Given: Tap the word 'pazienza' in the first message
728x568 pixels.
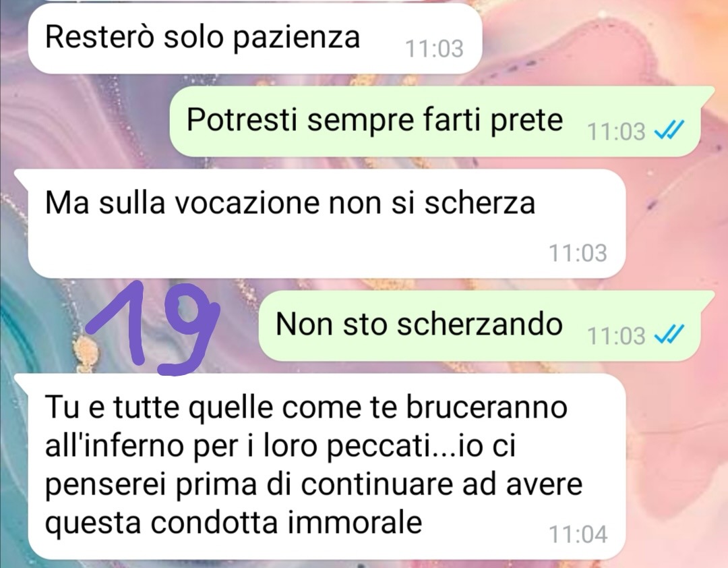Looking at the screenshot, I should [x=296, y=39].
